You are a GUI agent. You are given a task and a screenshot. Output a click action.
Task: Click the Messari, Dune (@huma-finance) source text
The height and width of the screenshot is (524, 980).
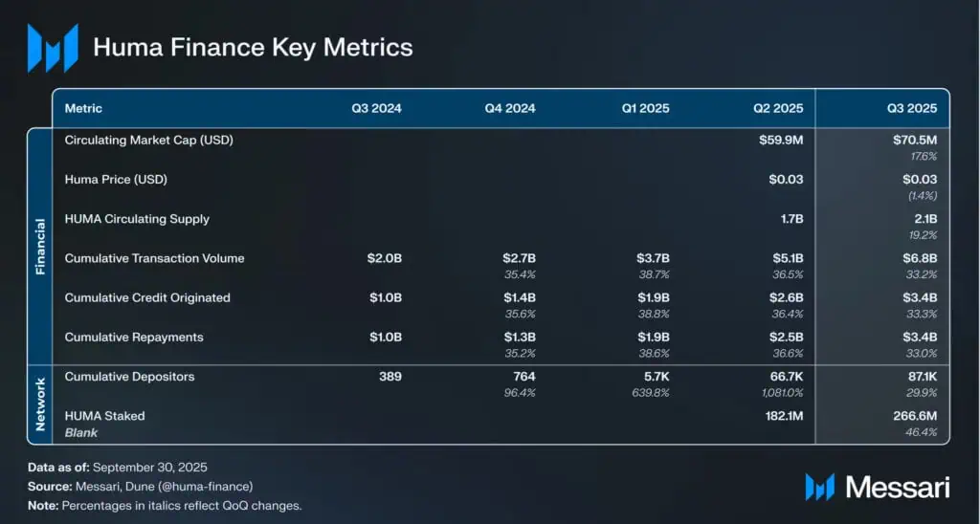[x=157, y=487]
